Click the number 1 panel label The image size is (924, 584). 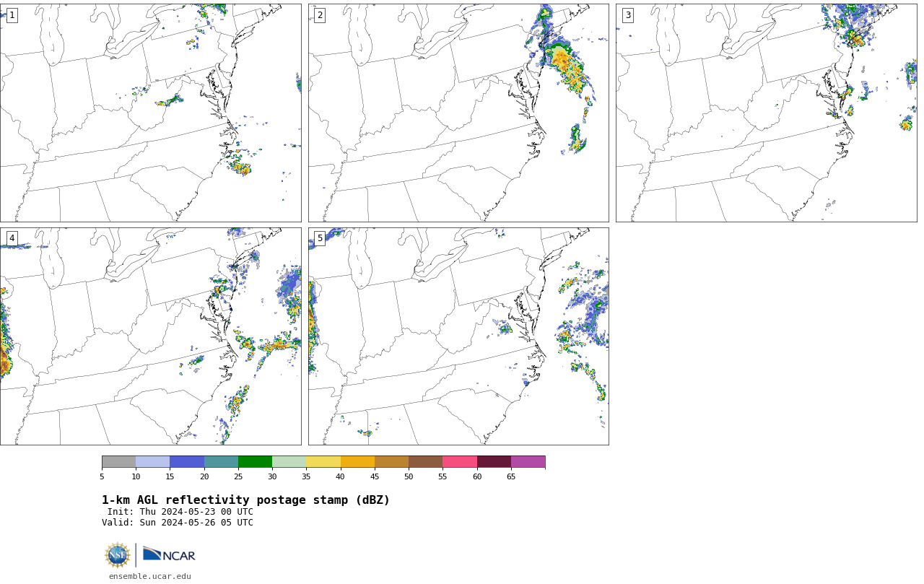(12, 15)
